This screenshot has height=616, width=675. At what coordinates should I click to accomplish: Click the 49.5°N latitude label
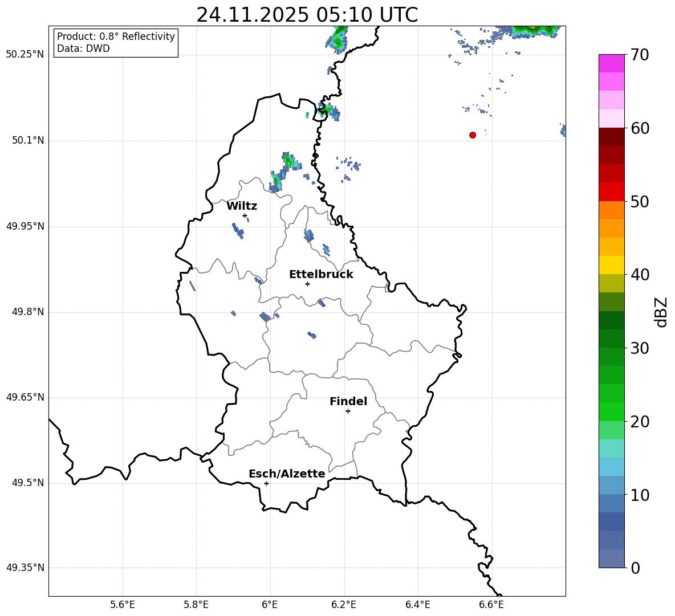[x=28, y=483]
